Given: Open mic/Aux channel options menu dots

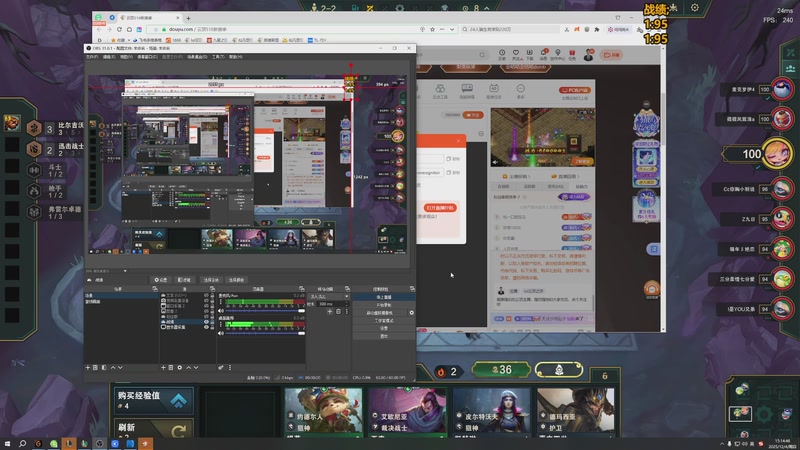Looking at the screenshot, I should click(220, 302).
